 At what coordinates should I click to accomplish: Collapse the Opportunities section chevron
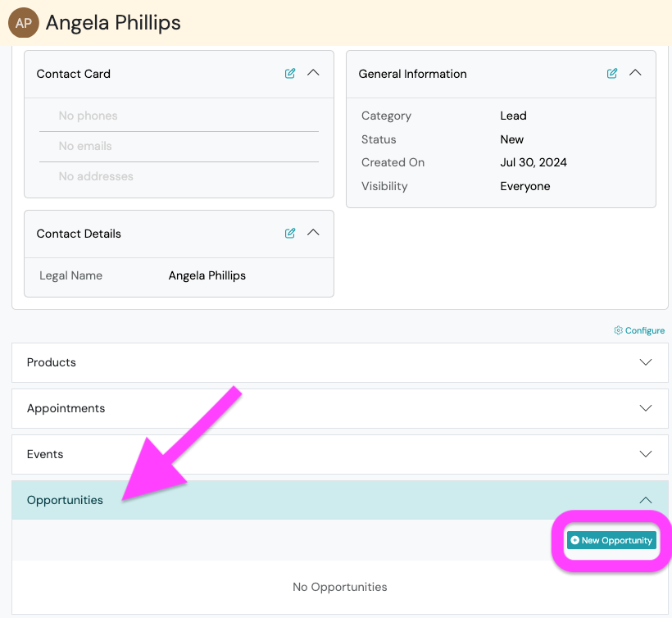point(646,500)
